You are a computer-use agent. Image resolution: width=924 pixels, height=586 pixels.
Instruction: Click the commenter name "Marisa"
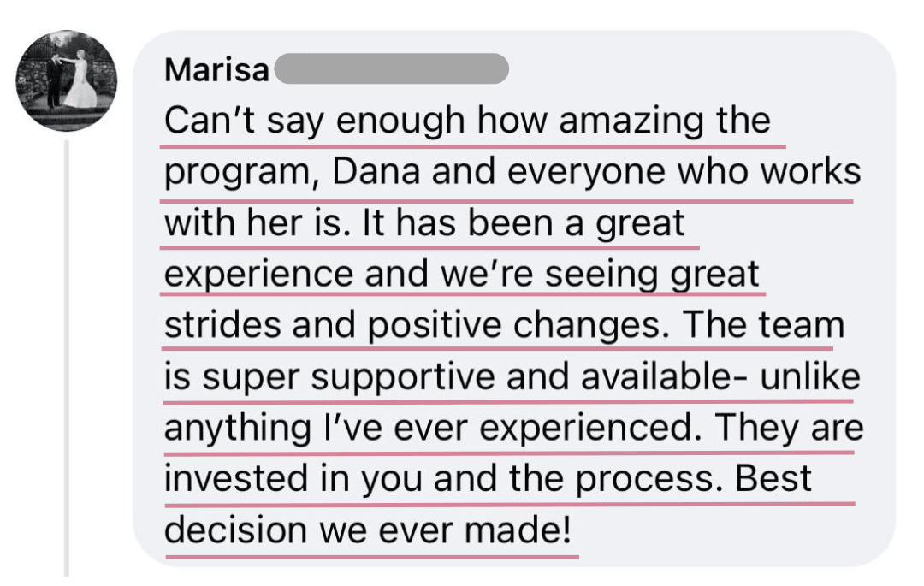tap(216, 71)
